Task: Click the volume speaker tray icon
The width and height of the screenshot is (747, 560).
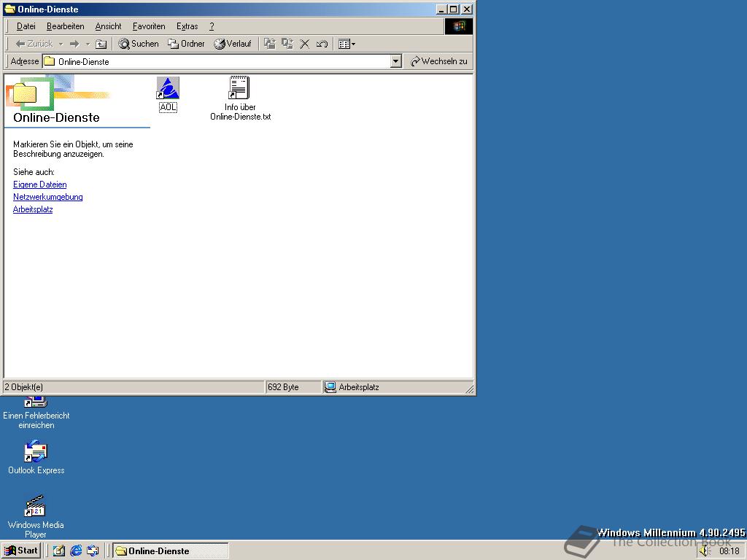Action: pyautogui.click(x=705, y=551)
